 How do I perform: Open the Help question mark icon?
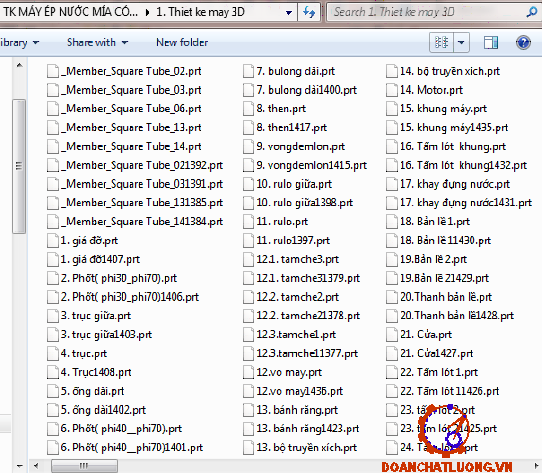click(523, 43)
